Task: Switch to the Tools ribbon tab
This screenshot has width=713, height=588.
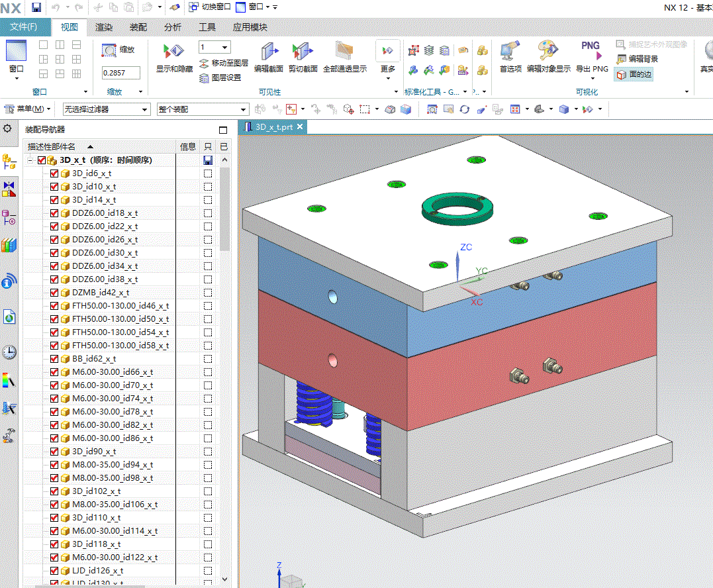Action: point(207,27)
